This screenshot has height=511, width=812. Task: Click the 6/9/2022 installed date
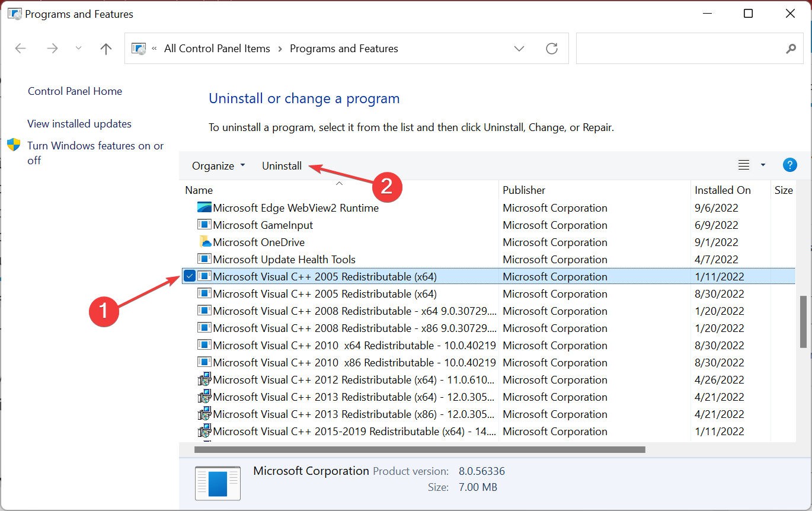click(x=717, y=225)
